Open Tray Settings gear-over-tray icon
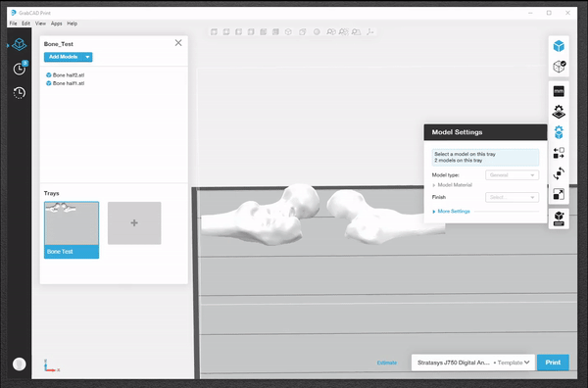This screenshot has height=388, width=588. tap(559, 112)
